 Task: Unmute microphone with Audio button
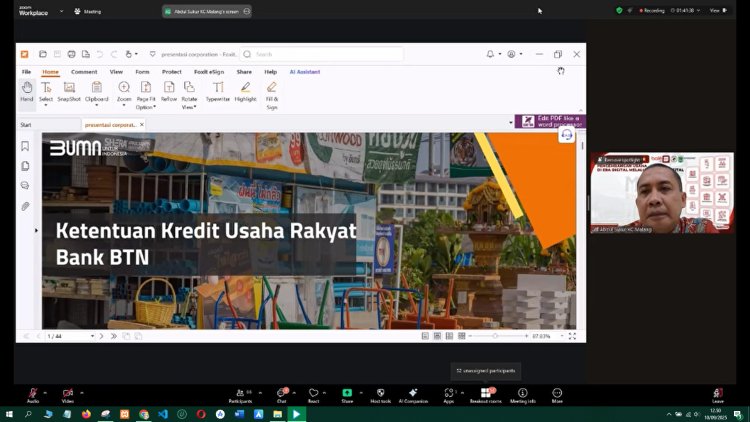click(x=33, y=394)
